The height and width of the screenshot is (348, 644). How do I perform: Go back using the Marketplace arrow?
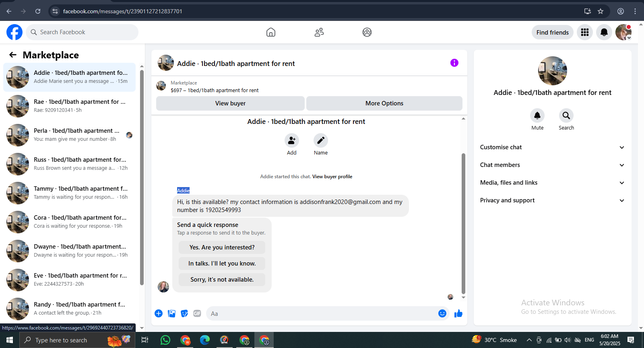(13, 55)
